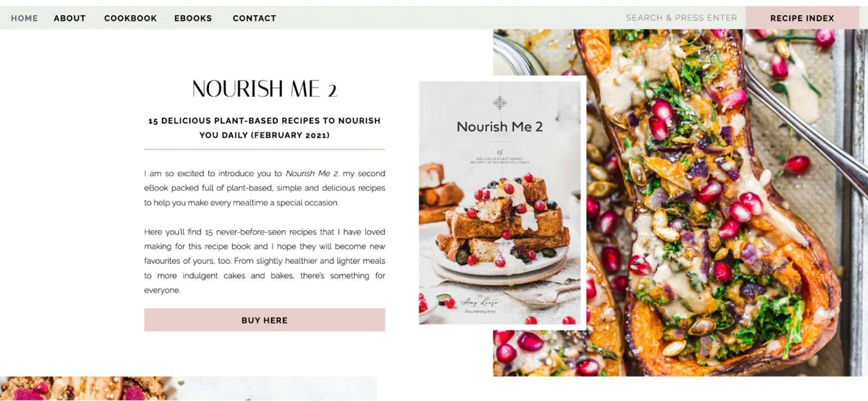Image resolution: width=868 pixels, height=401 pixels.
Task: Click the 15 Delicious Plant-Based Recipes subtitle
Action: pyautogui.click(x=265, y=128)
